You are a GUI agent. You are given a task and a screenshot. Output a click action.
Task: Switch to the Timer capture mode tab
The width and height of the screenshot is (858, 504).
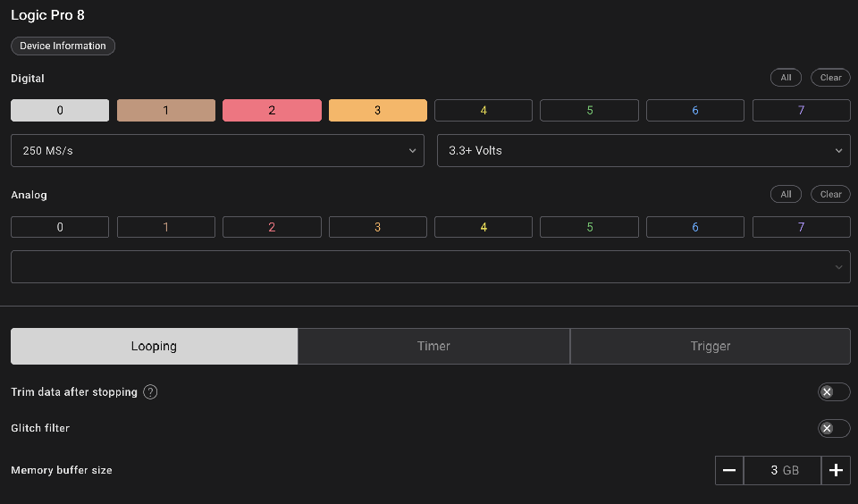434,347
